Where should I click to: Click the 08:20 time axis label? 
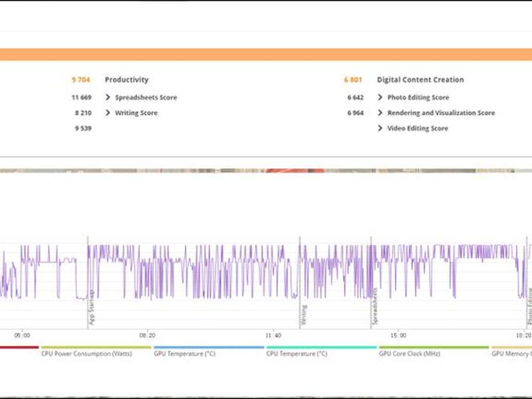pos(147,335)
